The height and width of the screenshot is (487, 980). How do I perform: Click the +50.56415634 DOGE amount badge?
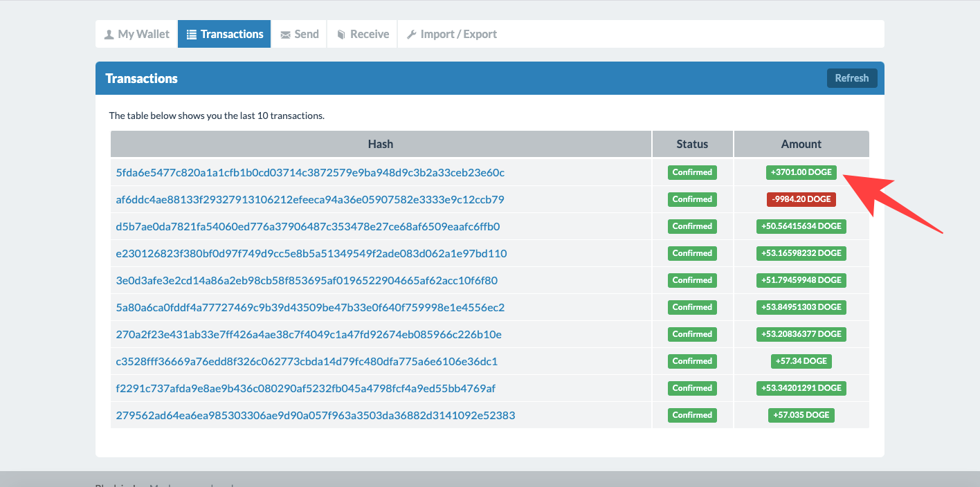801,226
